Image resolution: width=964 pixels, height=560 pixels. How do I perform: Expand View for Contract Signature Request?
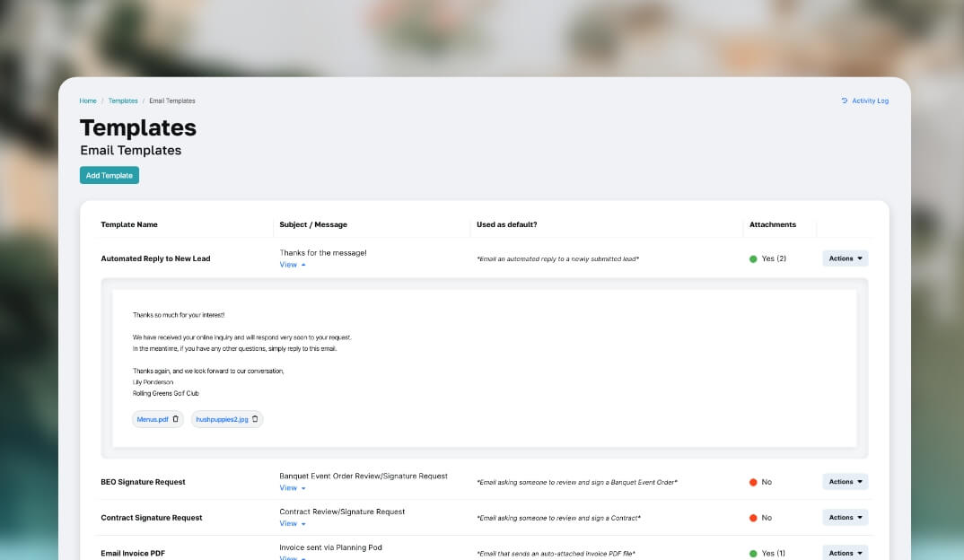(x=293, y=524)
